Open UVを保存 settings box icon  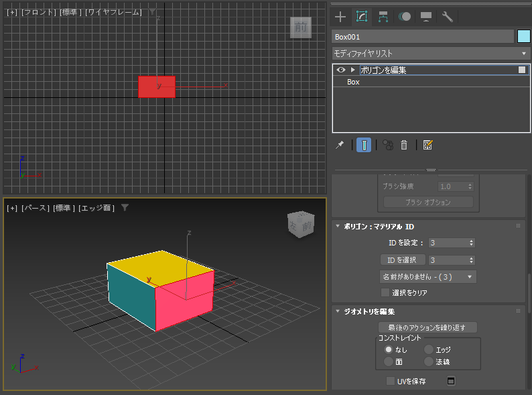pyautogui.click(x=450, y=381)
